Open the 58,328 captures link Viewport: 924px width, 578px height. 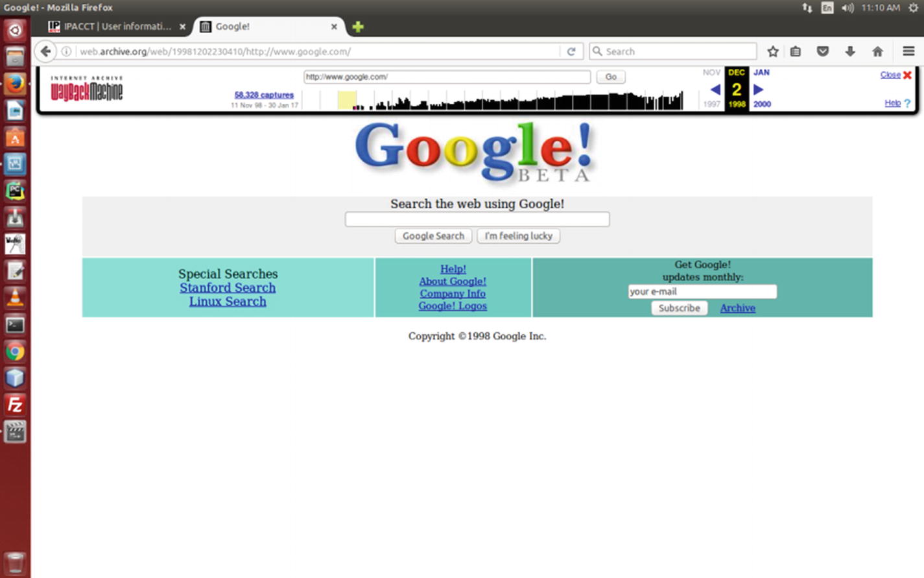tap(264, 95)
